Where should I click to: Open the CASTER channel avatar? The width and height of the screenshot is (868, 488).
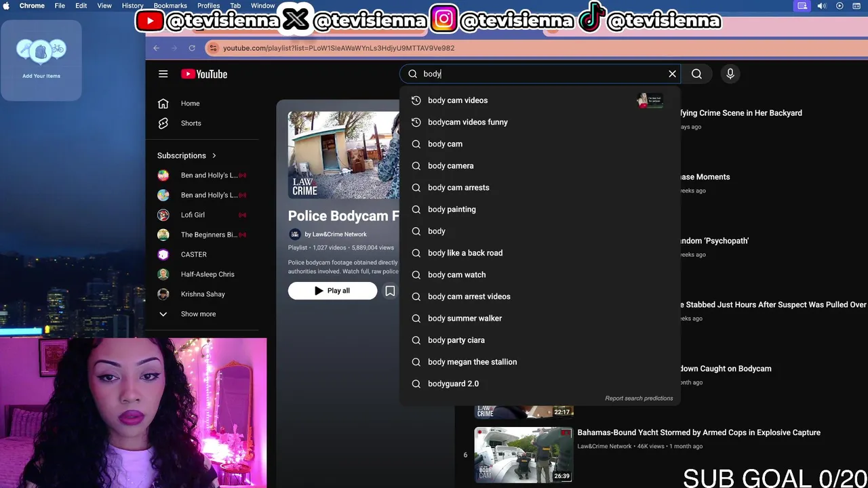163,255
